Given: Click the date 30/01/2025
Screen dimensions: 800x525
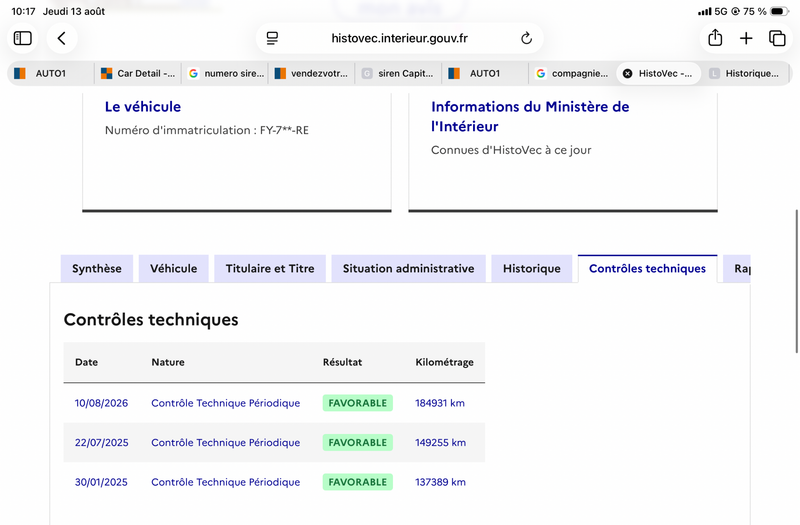Looking at the screenshot, I should tap(101, 482).
